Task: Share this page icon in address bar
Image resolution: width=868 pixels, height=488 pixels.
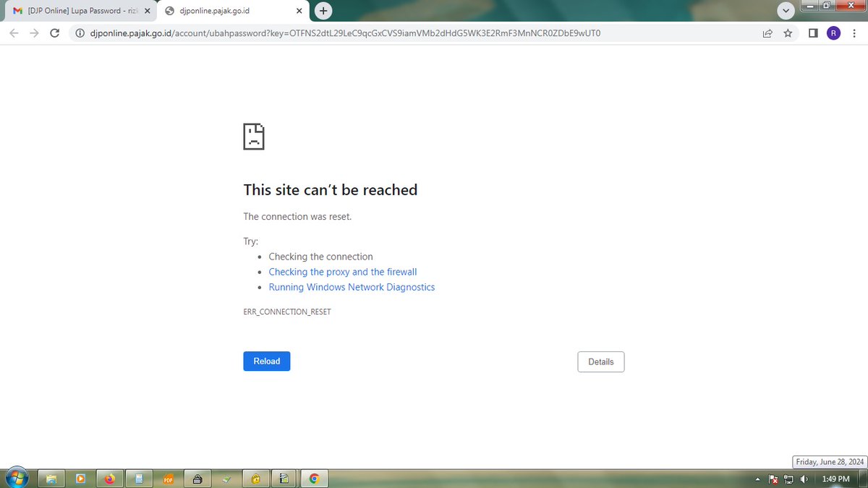Action: [x=767, y=33]
